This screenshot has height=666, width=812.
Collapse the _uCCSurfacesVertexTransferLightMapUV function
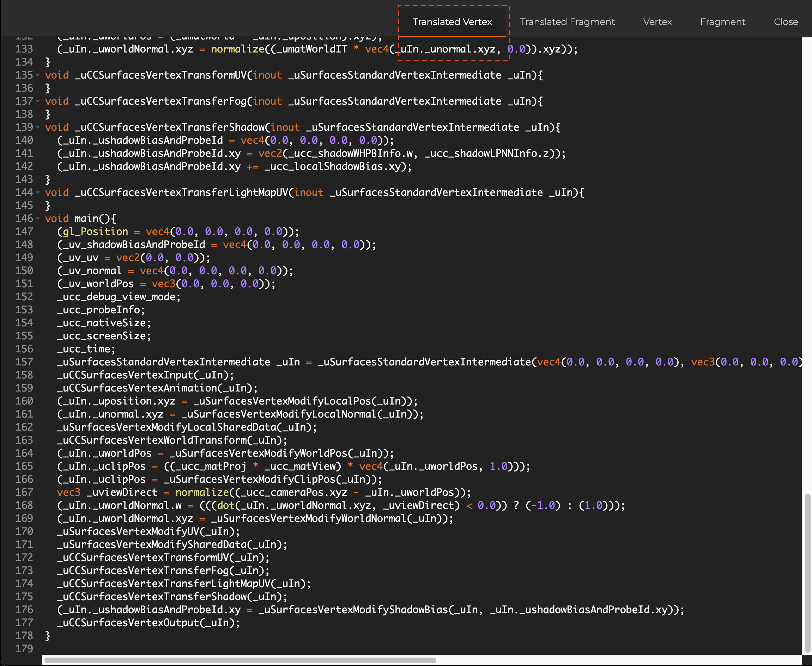[38, 192]
